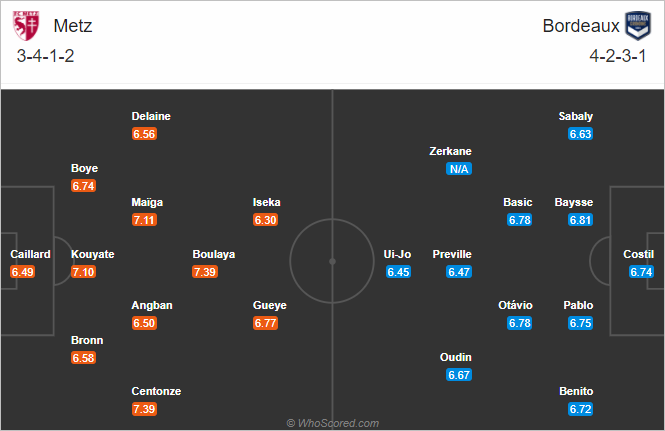The height and width of the screenshot is (431, 665).
Task: Click the FC Metz club crest
Action: (x=26, y=26)
